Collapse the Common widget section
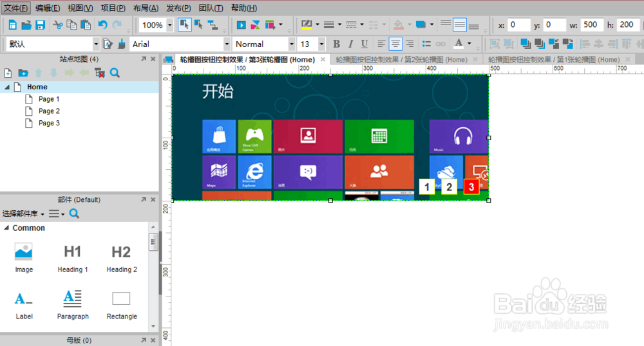This screenshot has height=346, width=644. click(x=6, y=228)
